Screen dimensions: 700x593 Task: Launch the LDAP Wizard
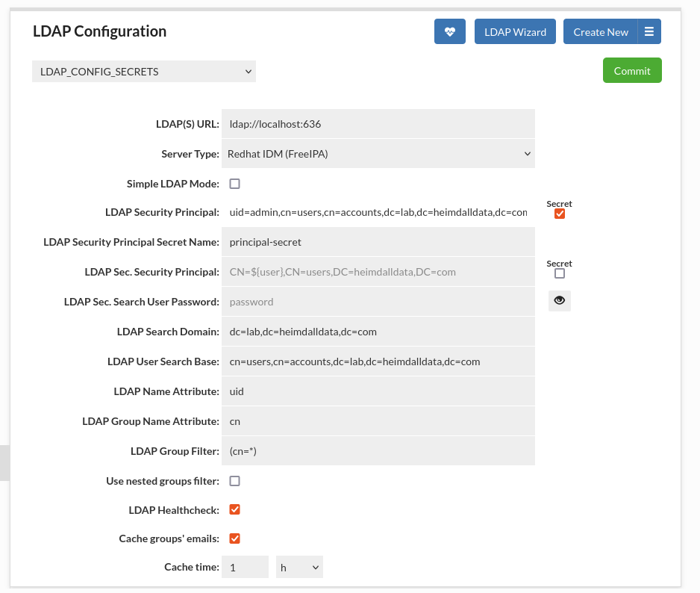point(515,31)
